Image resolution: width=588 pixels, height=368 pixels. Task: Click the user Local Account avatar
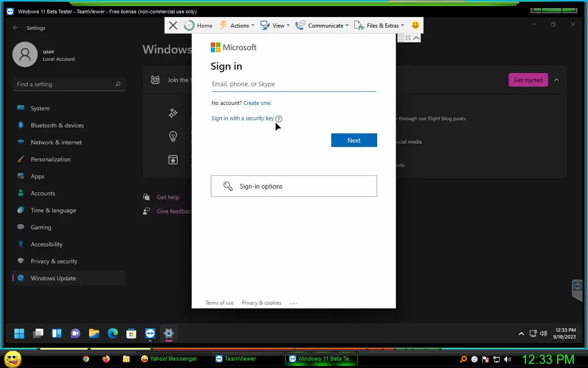25,54
